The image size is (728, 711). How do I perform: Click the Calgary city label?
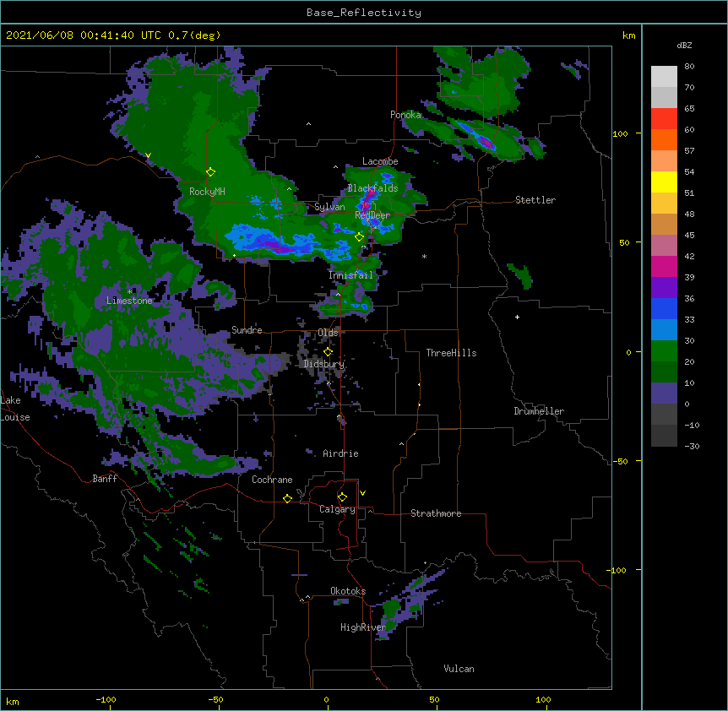click(337, 509)
